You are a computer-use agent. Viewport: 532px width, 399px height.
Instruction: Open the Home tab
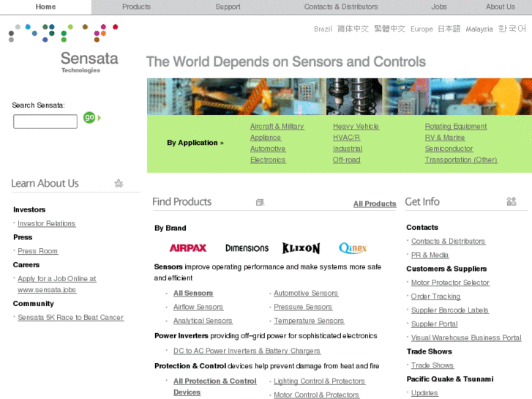click(x=46, y=7)
